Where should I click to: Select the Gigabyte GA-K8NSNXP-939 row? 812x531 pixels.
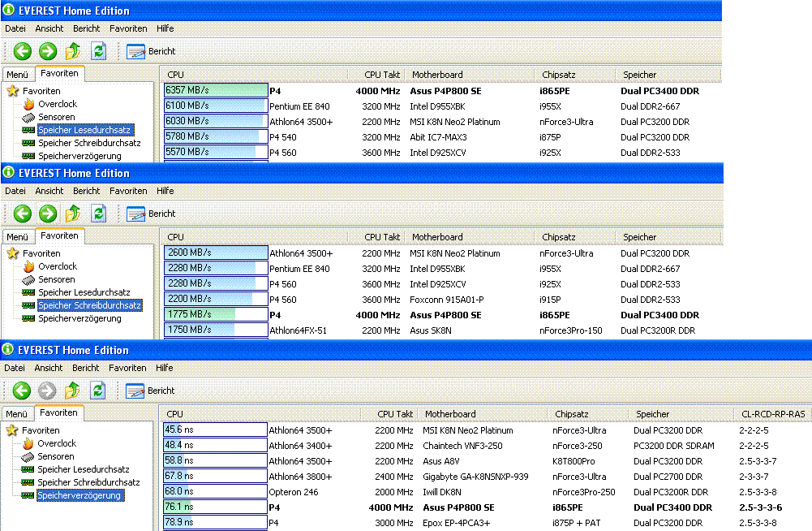click(x=487, y=477)
